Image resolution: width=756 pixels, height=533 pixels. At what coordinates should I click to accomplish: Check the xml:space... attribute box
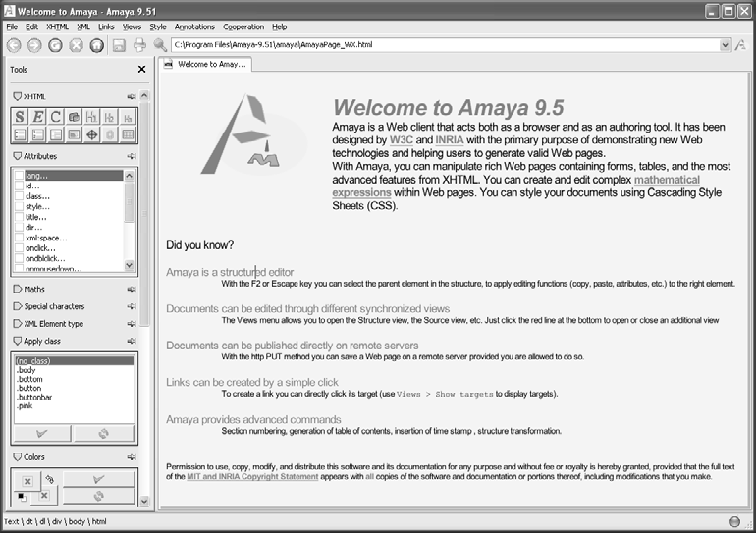tap(19, 238)
